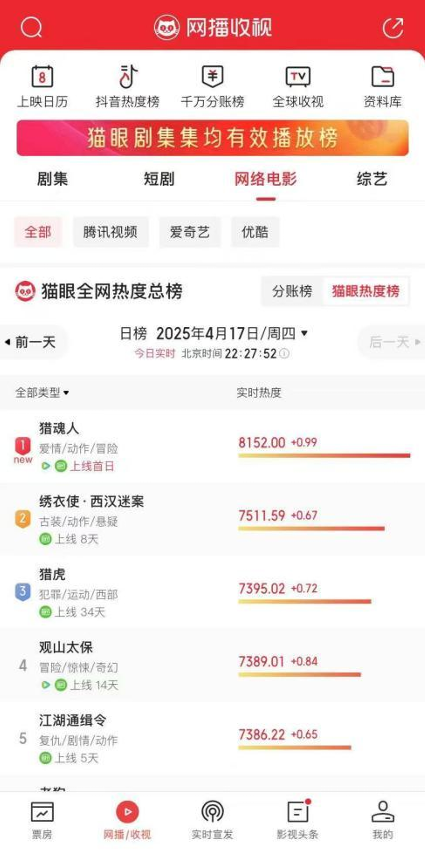The height and width of the screenshot is (852, 425).
Task: Switch to the 分账榜 toggle
Action: [292, 291]
